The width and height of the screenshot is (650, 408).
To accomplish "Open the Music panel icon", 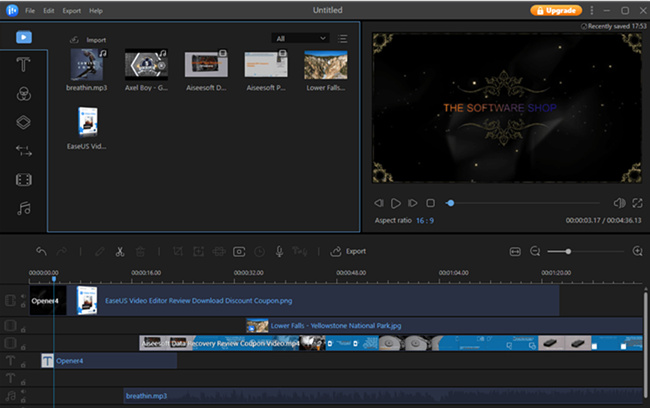I will click(x=24, y=208).
